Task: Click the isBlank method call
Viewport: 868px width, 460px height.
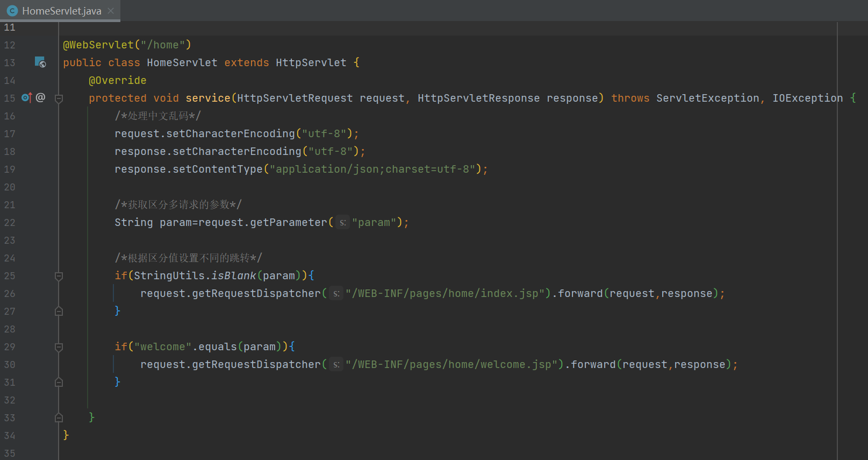Action: (x=234, y=275)
